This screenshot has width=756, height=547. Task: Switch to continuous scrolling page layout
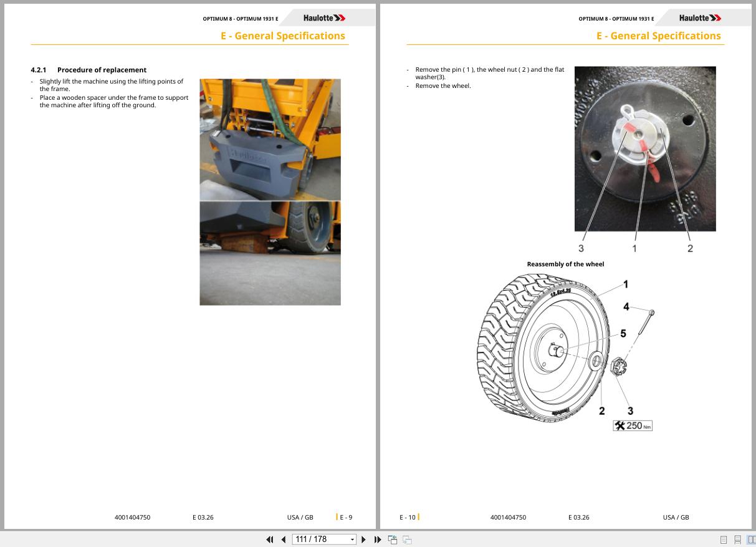click(737, 540)
